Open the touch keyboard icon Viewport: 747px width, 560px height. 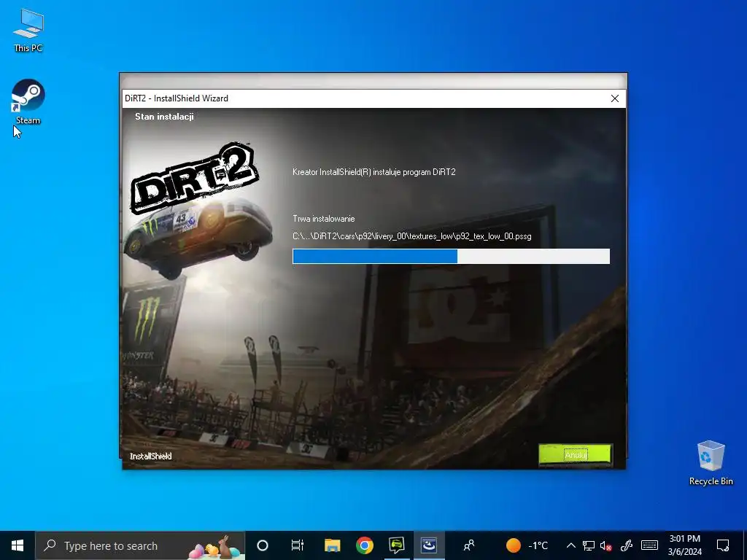tap(649, 545)
